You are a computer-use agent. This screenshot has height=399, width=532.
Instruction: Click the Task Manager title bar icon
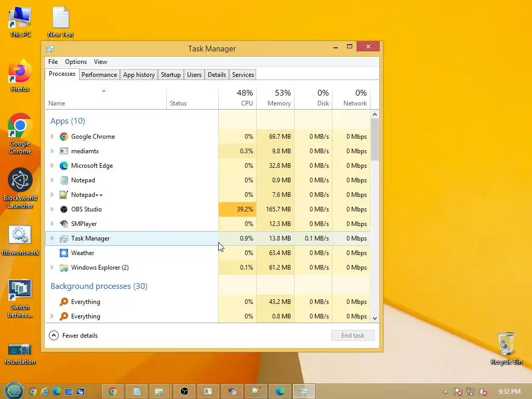50,49
